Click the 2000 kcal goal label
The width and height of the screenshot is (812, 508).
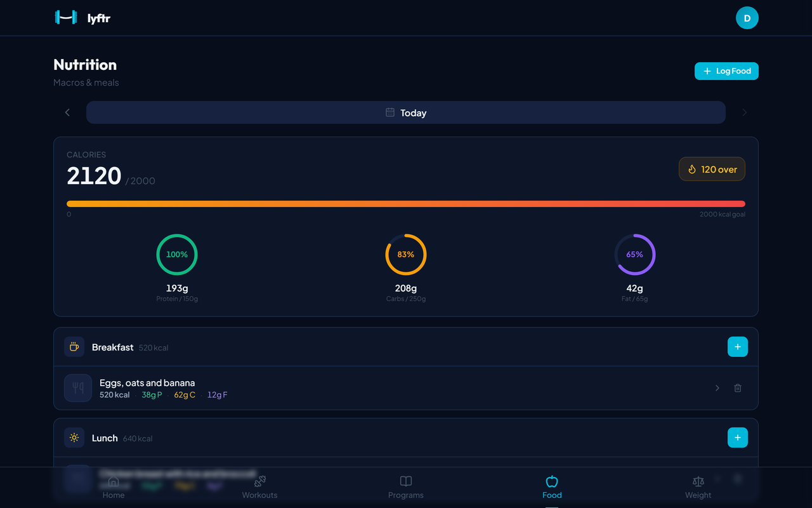(723, 215)
